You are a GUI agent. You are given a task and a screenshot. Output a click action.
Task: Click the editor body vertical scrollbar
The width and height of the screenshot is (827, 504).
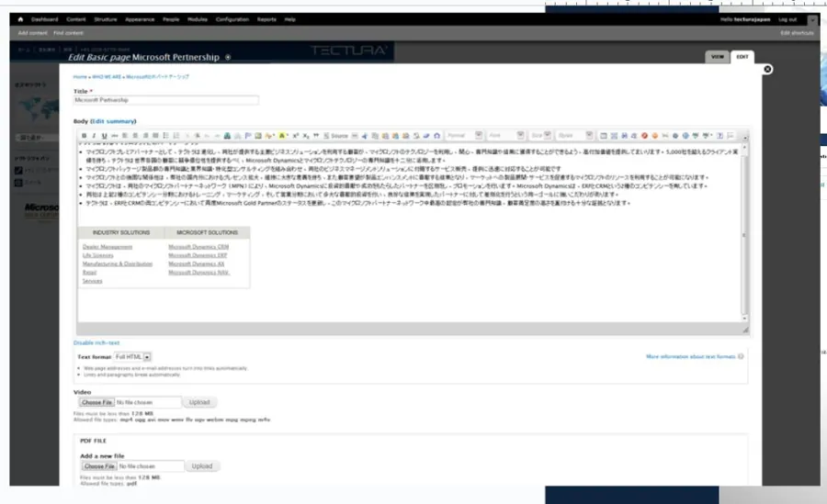[x=744, y=232]
